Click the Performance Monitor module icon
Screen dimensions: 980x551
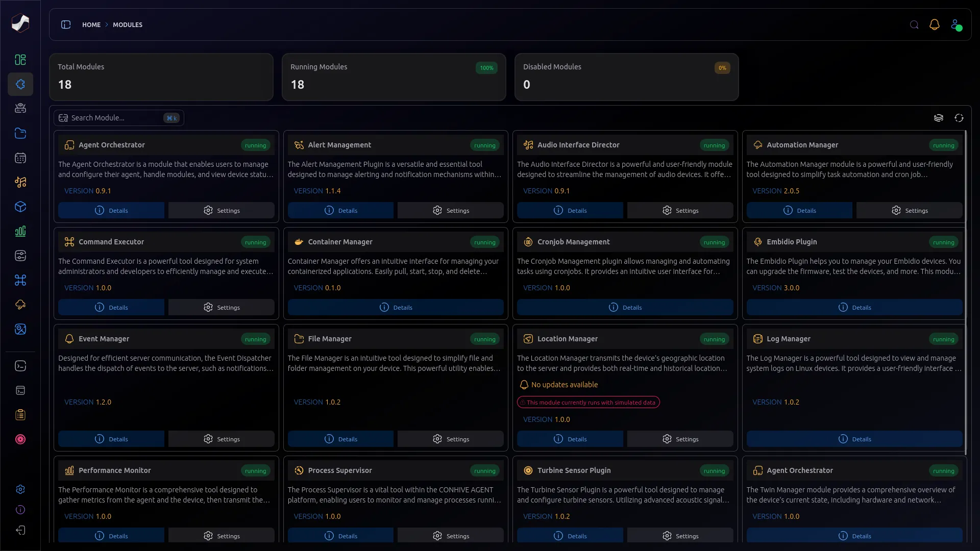[69, 470]
